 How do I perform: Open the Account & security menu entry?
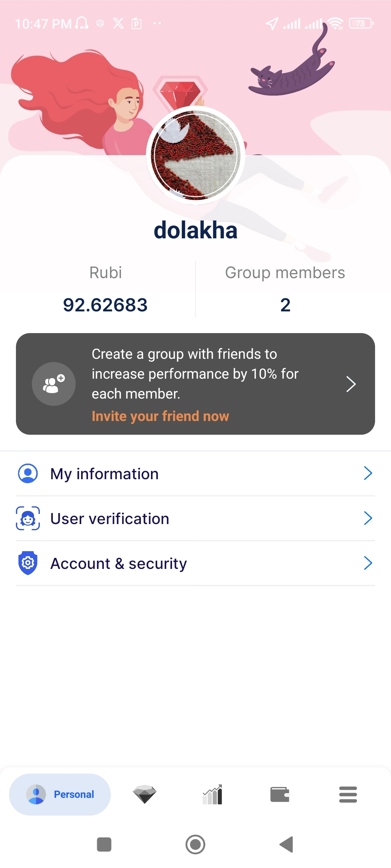click(x=195, y=563)
